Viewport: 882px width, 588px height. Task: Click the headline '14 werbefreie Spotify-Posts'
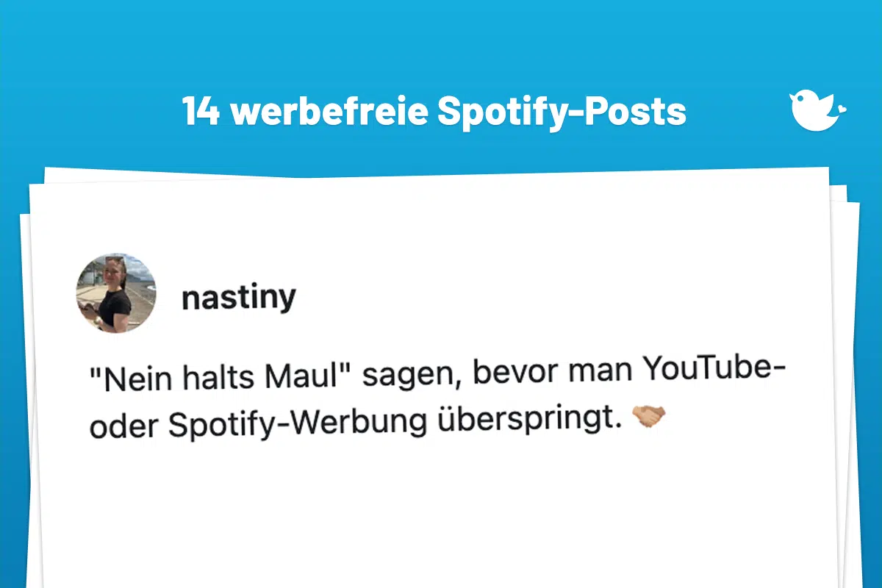click(434, 112)
